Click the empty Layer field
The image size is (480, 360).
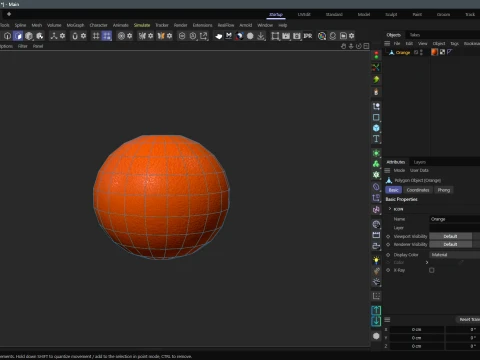(455, 228)
